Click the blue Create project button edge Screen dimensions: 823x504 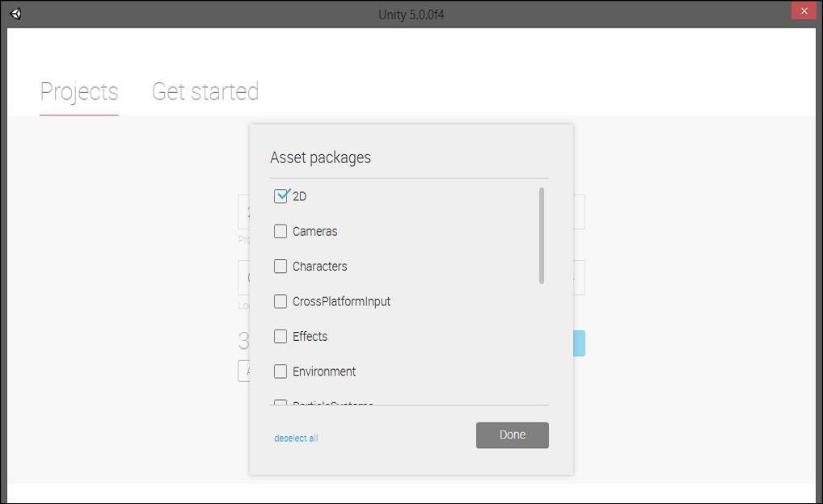tap(579, 343)
